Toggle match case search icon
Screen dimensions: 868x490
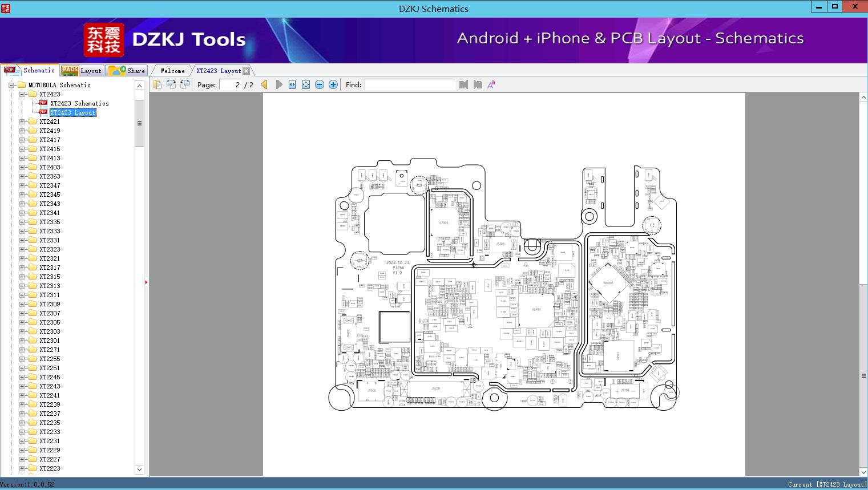(x=491, y=84)
